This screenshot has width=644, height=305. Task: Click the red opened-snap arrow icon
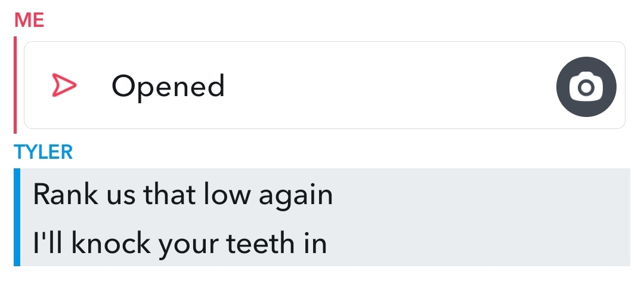(64, 85)
